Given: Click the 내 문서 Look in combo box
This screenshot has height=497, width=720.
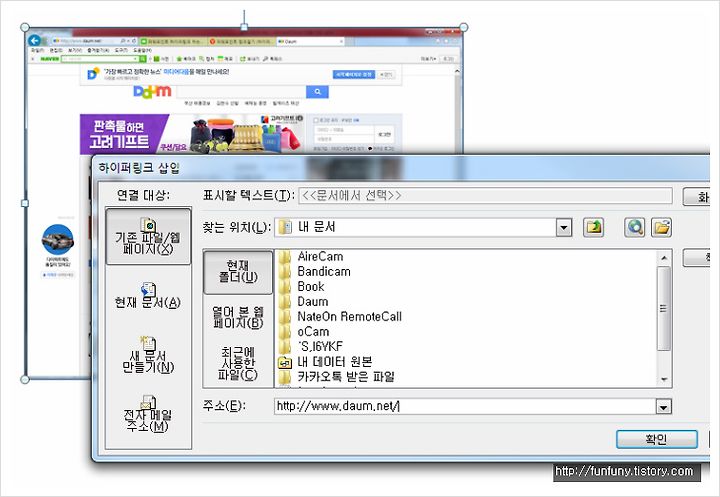Looking at the screenshot, I should click(423, 227).
